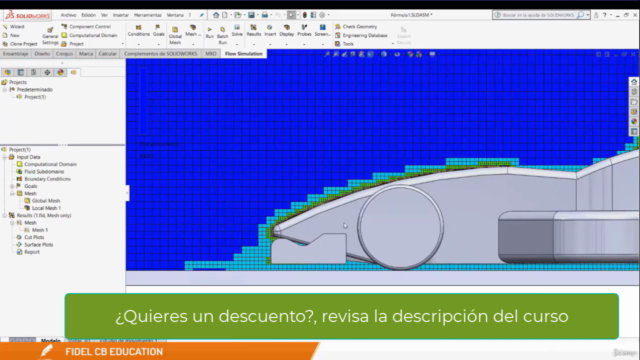Expand the Goals tree node

12,186
